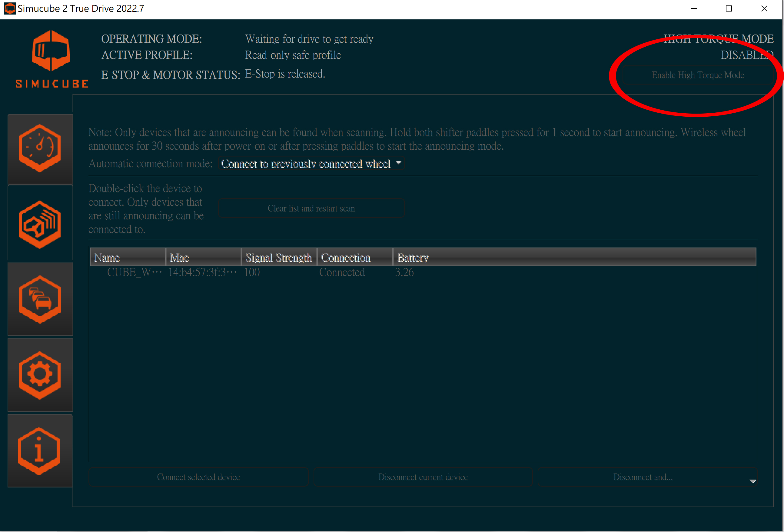Sort the device list by Signal Strength
Screen dimensions: 784x532
click(279, 258)
